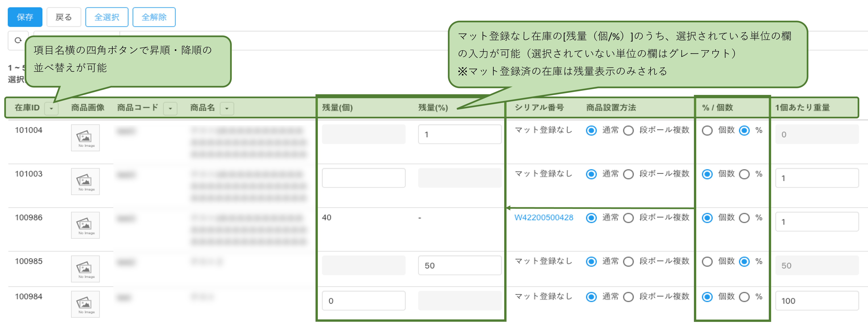Image resolution: width=868 pixels, height=325 pixels.
Task: Select 段ボール複数 radio for stock 100984
Action: tap(628, 297)
